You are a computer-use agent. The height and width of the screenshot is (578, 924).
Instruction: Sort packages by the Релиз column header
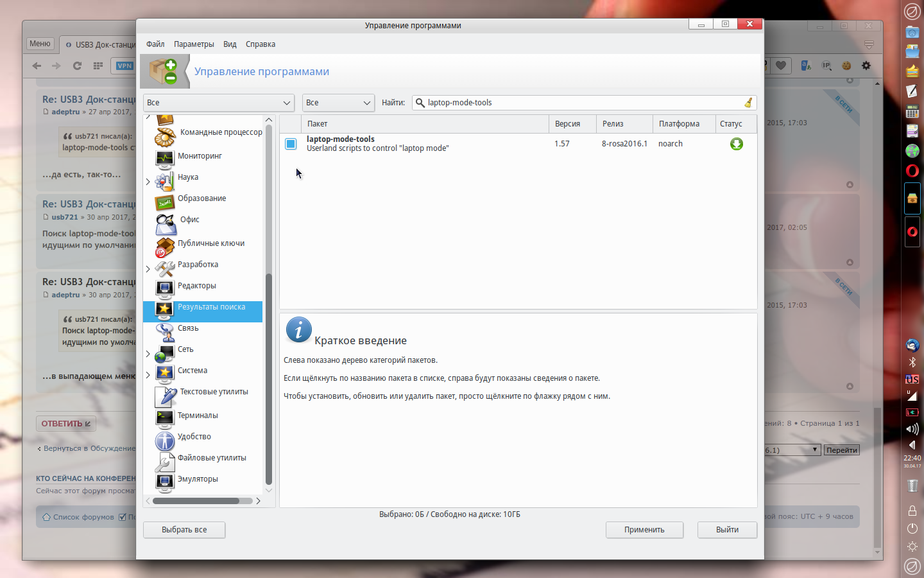point(624,124)
